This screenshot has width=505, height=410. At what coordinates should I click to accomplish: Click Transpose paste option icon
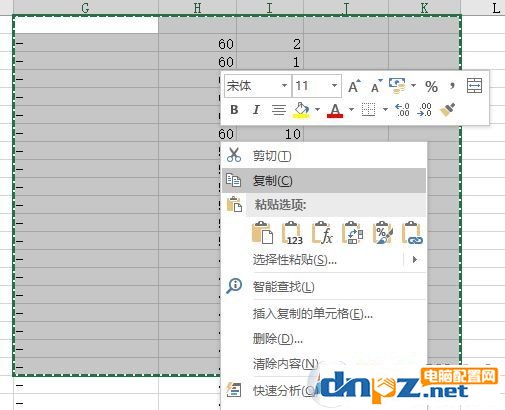click(x=352, y=233)
